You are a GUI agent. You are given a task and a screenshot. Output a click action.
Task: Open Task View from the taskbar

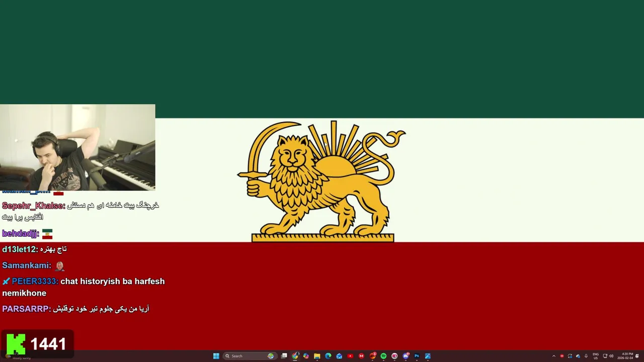(x=284, y=356)
